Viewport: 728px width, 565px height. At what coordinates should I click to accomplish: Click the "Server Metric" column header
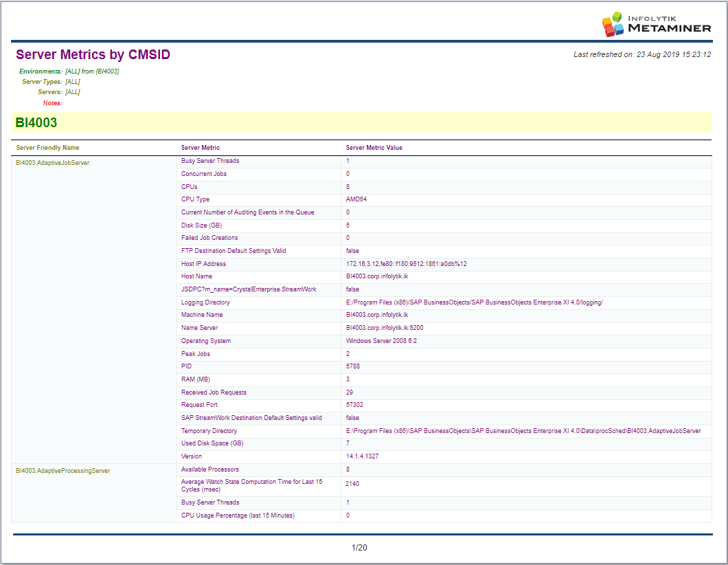[200, 148]
